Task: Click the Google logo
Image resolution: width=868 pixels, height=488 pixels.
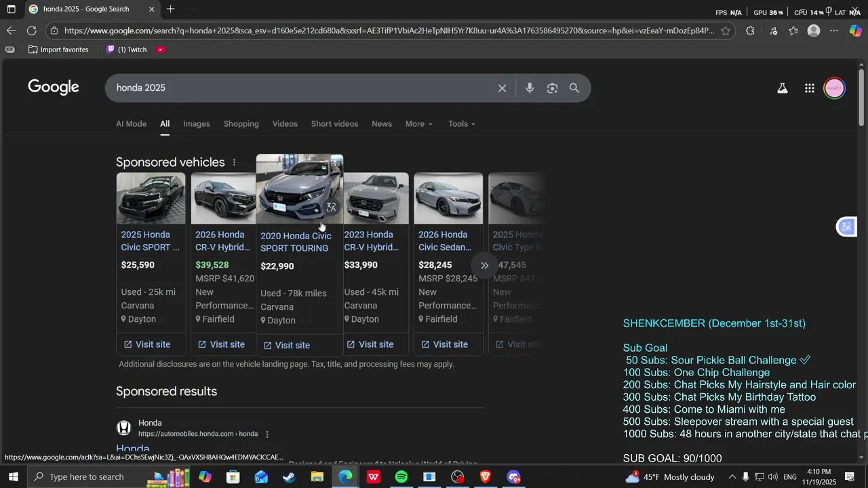Action: 54,87
